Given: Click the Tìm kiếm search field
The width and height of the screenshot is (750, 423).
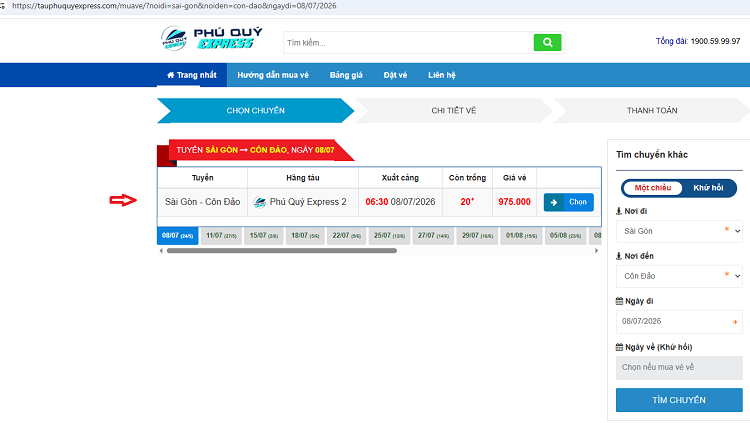Looking at the screenshot, I should [x=408, y=43].
